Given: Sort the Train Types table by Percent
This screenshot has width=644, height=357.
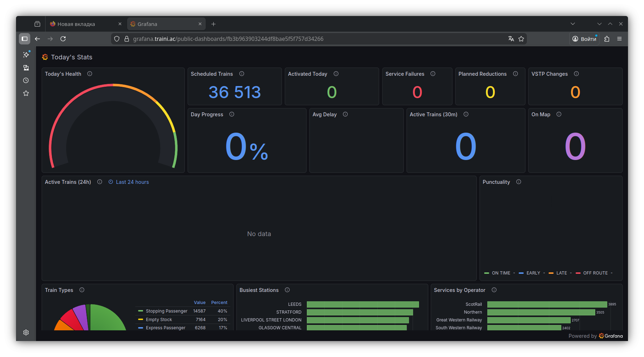Looking at the screenshot, I should tap(219, 303).
